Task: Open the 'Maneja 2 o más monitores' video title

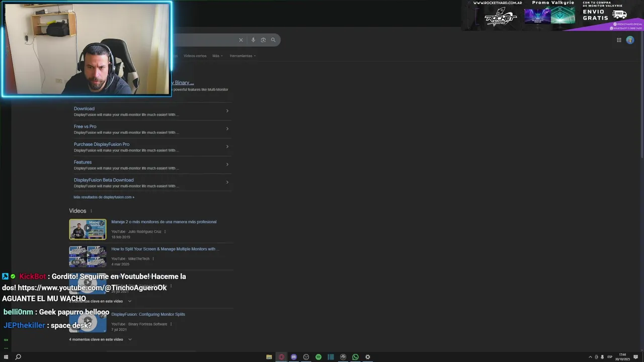Action: [164, 222]
